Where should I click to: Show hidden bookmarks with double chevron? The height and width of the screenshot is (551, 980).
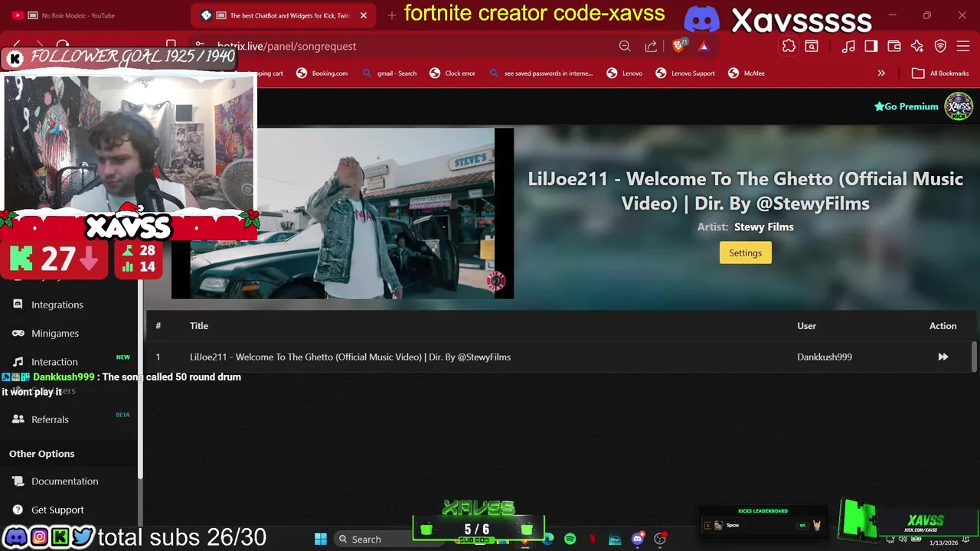point(881,73)
